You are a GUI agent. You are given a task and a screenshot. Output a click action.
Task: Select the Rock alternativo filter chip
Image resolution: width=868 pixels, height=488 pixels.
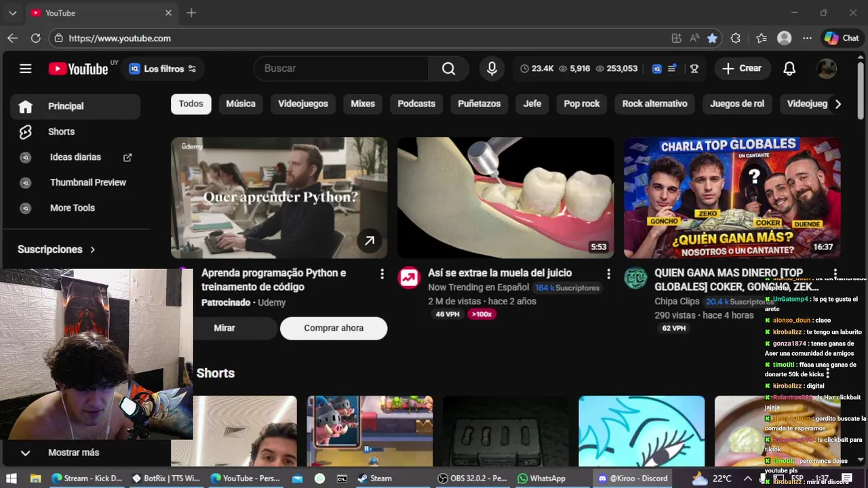click(x=654, y=104)
